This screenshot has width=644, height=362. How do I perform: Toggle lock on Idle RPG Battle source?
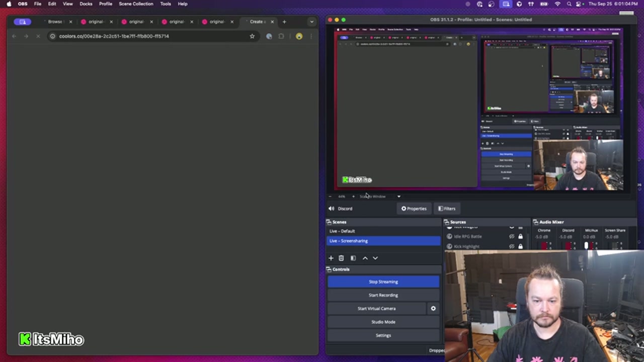520,236
